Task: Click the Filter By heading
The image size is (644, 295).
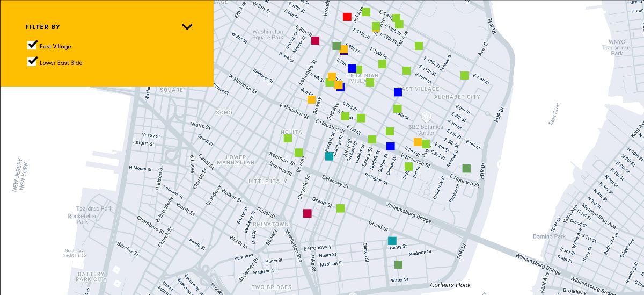Action: (x=42, y=27)
